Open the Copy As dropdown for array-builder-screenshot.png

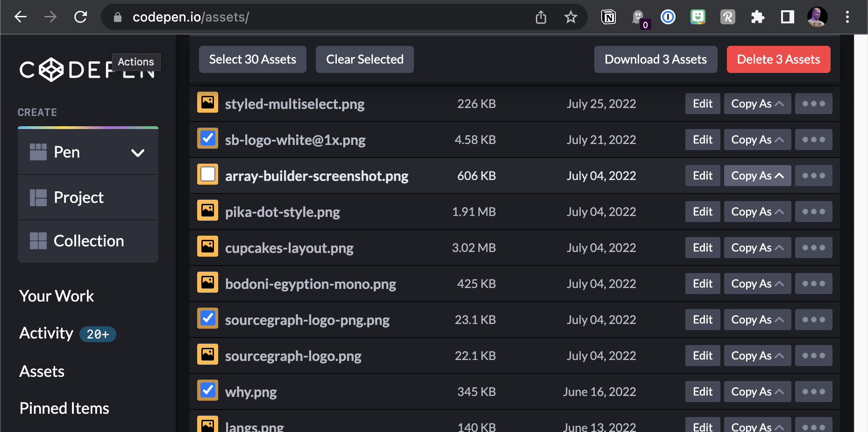coord(757,175)
